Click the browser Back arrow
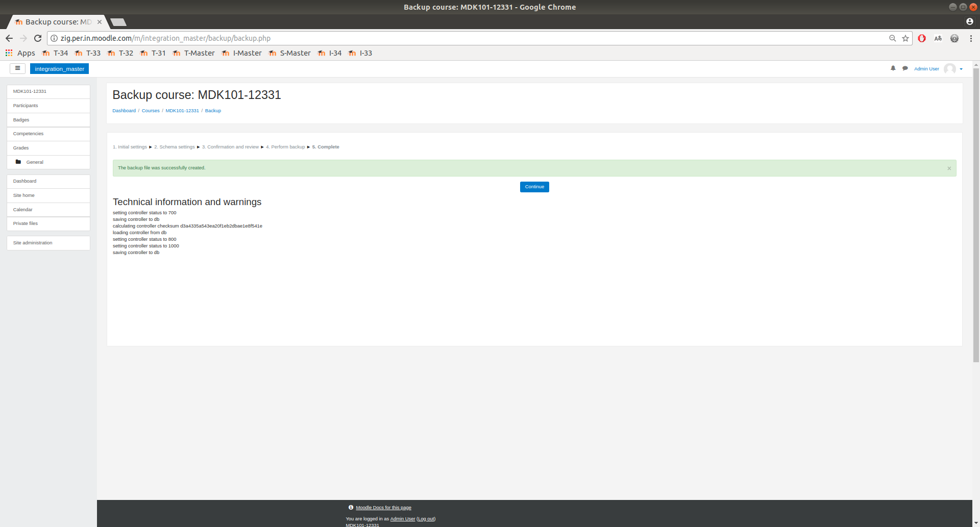The height and width of the screenshot is (527, 980). pos(9,38)
